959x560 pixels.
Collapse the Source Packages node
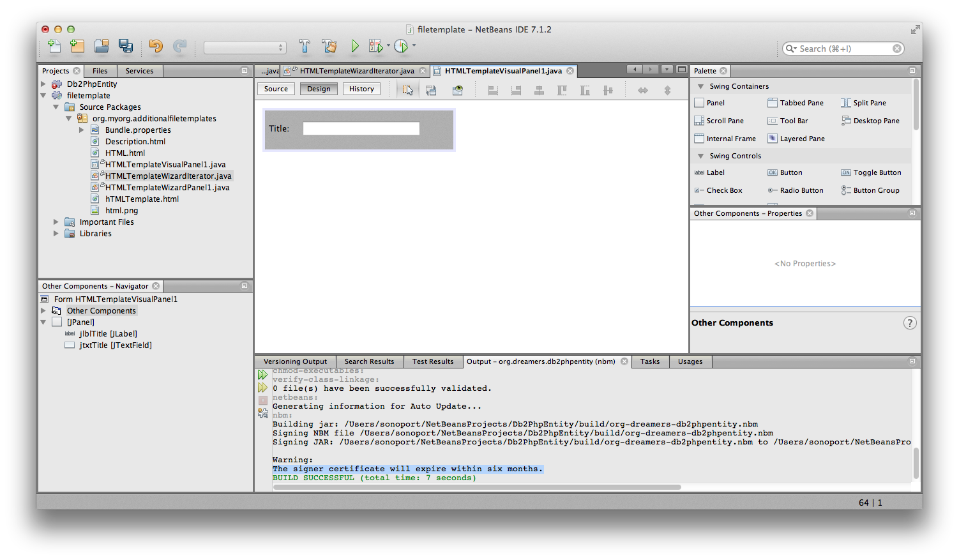click(x=56, y=107)
